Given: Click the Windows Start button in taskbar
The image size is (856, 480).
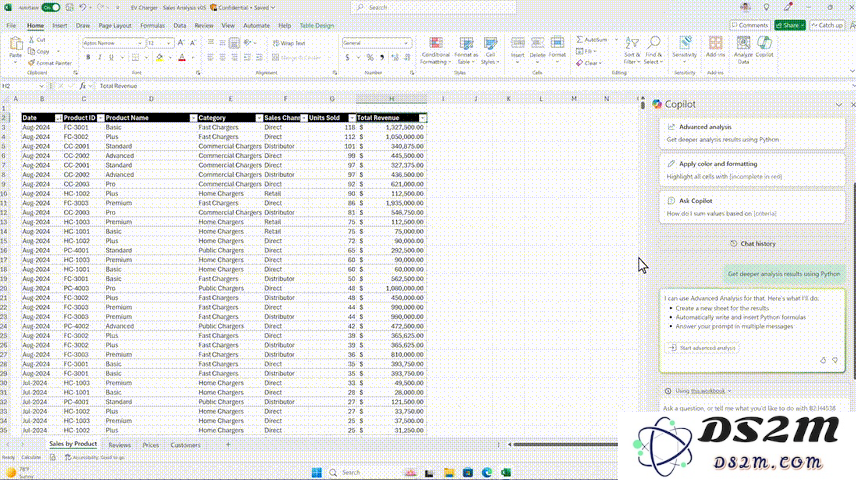Looking at the screenshot, I should click(x=317, y=472).
